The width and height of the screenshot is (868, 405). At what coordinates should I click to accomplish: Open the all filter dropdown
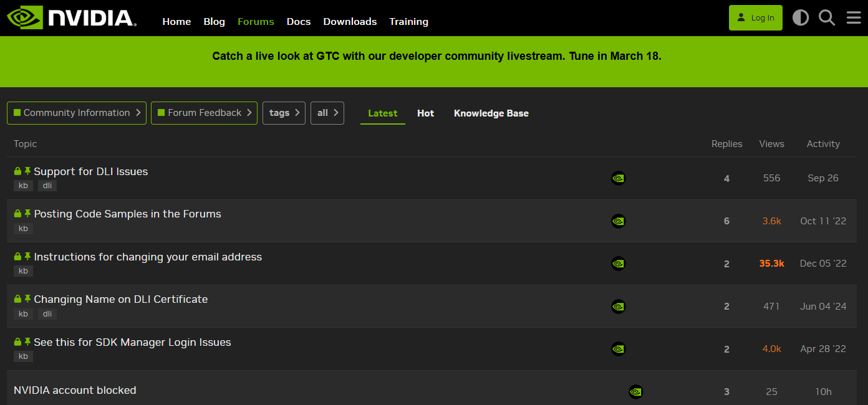tap(327, 113)
